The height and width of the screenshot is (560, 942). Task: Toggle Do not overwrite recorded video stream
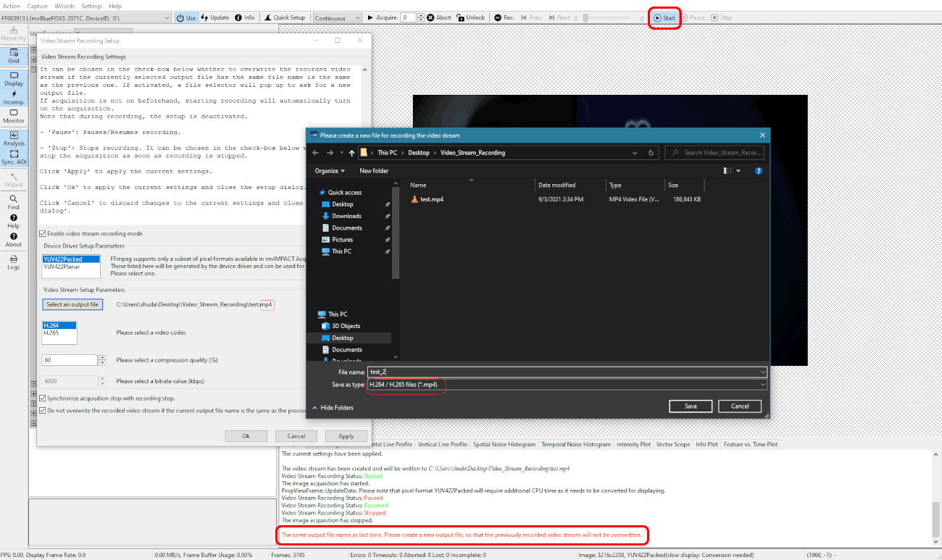pyautogui.click(x=43, y=410)
